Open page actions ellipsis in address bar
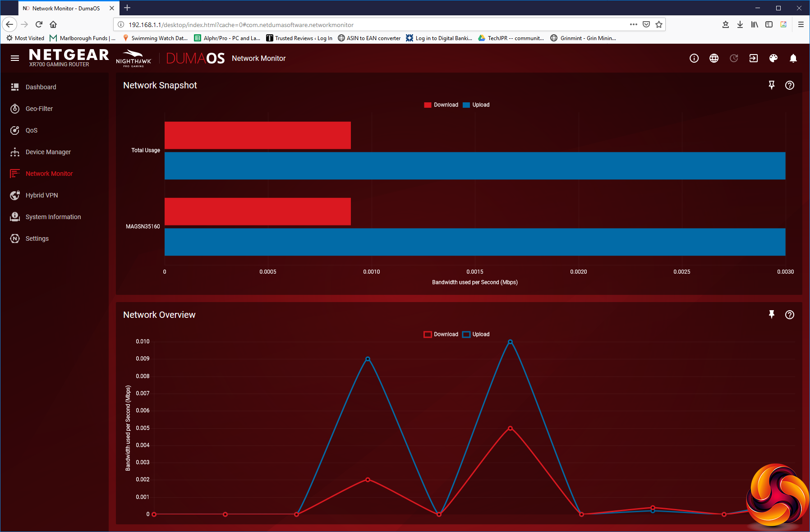 tap(634, 24)
